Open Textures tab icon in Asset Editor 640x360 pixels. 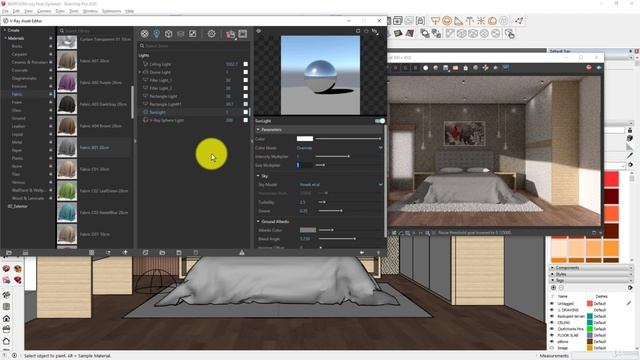point(193,34)
